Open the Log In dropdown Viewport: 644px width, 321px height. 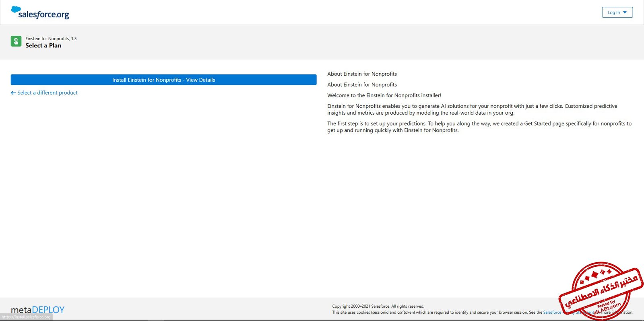pos(617,12)
